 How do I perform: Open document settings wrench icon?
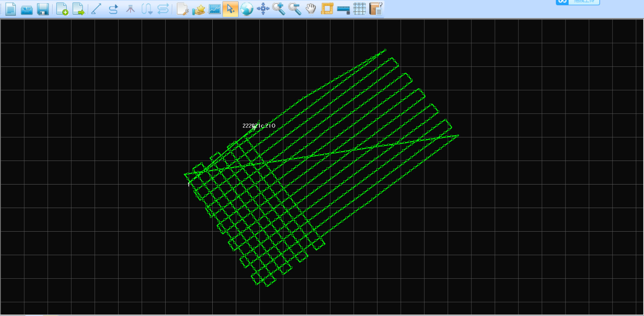(182, 9)
